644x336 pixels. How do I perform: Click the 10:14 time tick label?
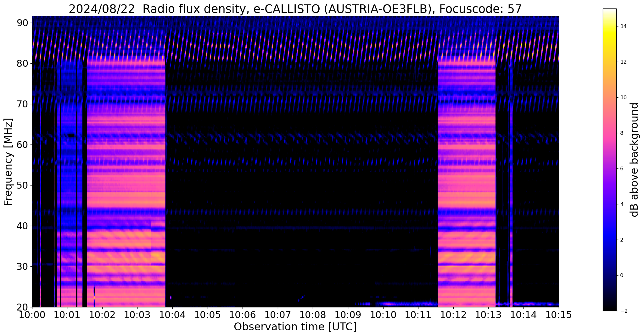(524, 315)
